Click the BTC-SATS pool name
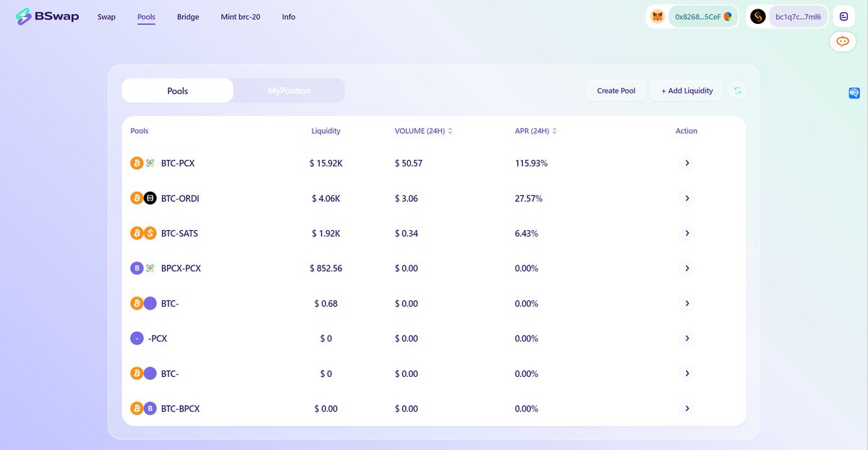This screenshot has height=450, width=868. pyautogui.click(x=179, y=234)
